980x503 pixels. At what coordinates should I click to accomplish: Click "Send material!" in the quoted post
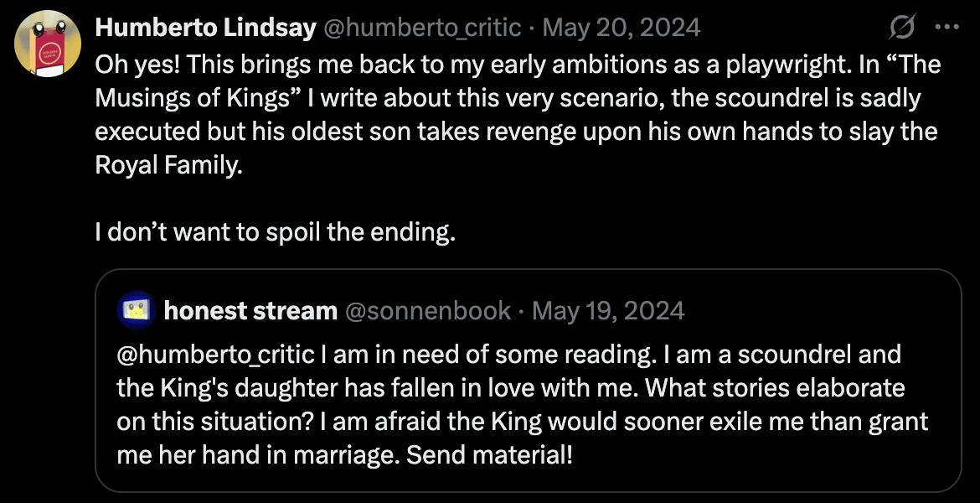coord(489,455)
